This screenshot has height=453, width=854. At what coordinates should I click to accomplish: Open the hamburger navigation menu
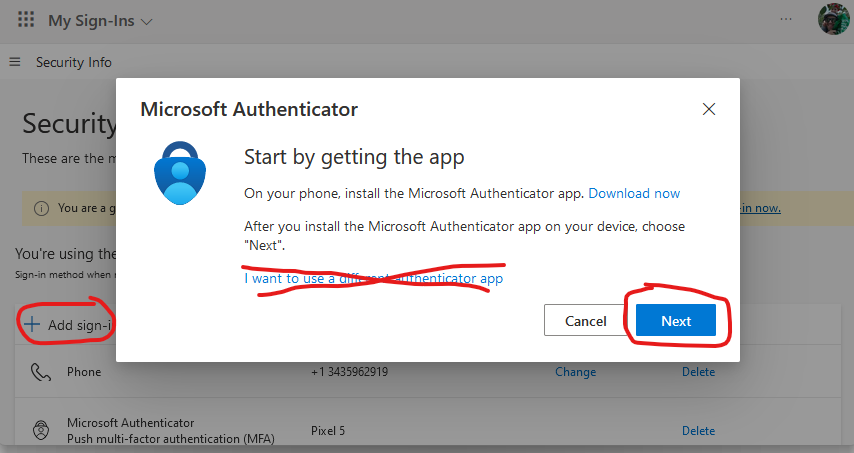pyautogui.click(x=15, y=62)
